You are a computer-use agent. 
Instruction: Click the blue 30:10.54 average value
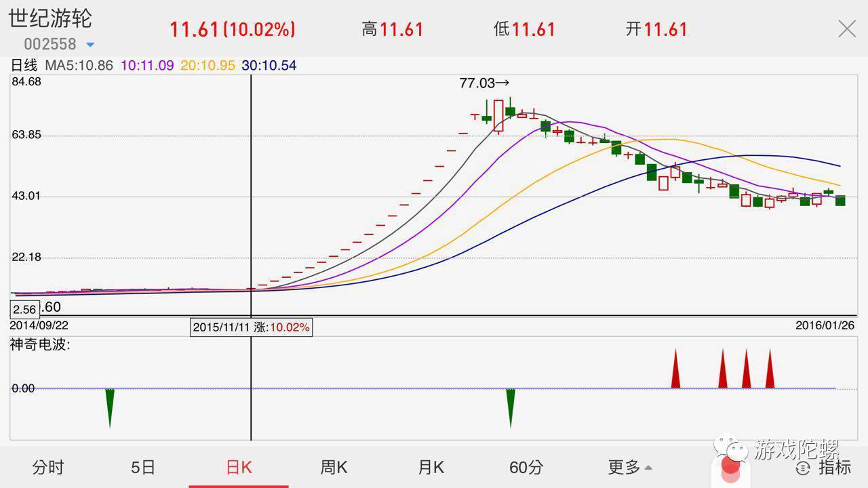(269, 65)
